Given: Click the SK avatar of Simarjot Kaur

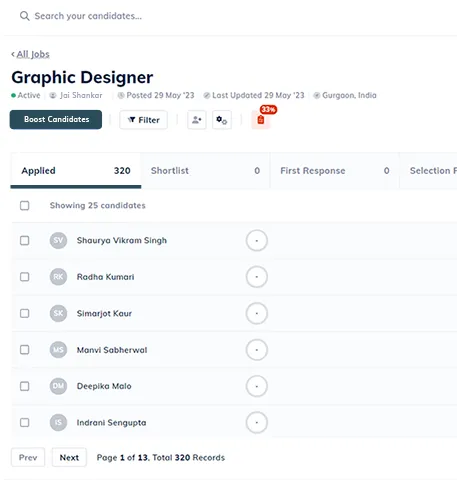Looking at the screenshot, I should click(x=58, y=313).
